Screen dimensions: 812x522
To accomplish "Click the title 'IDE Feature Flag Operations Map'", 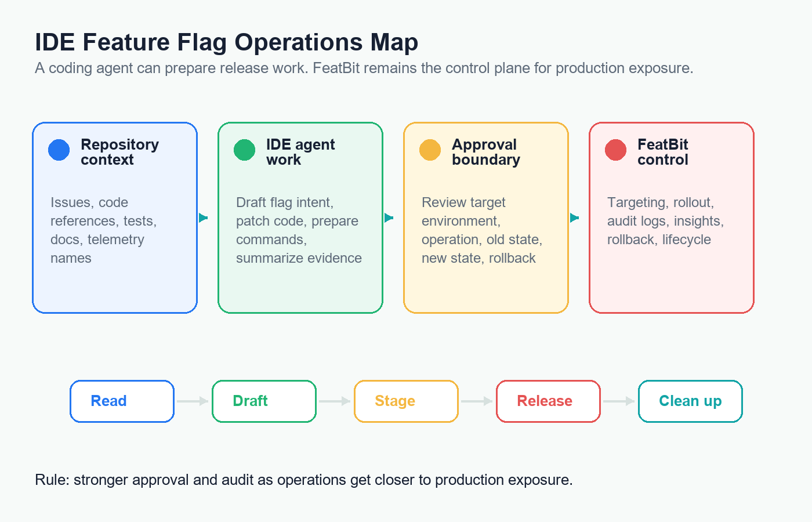I will [x=227, y=42].
